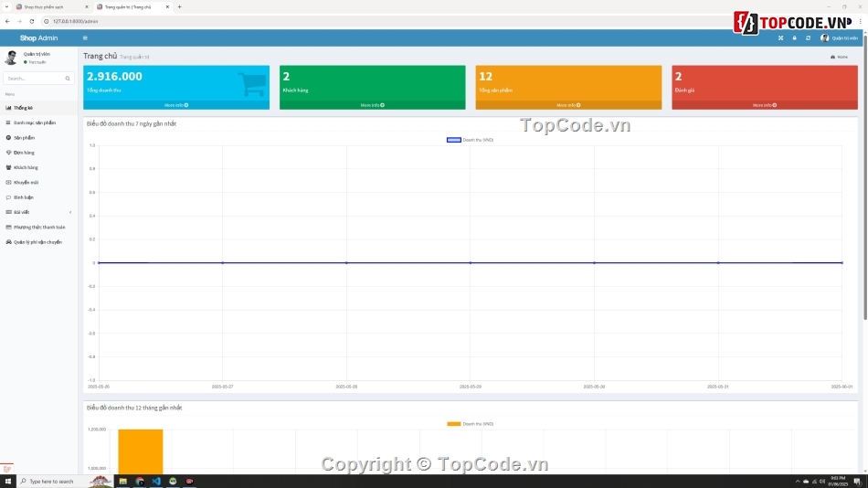
Task: Click More info under Đánh giá card
Action: [765, 105]
